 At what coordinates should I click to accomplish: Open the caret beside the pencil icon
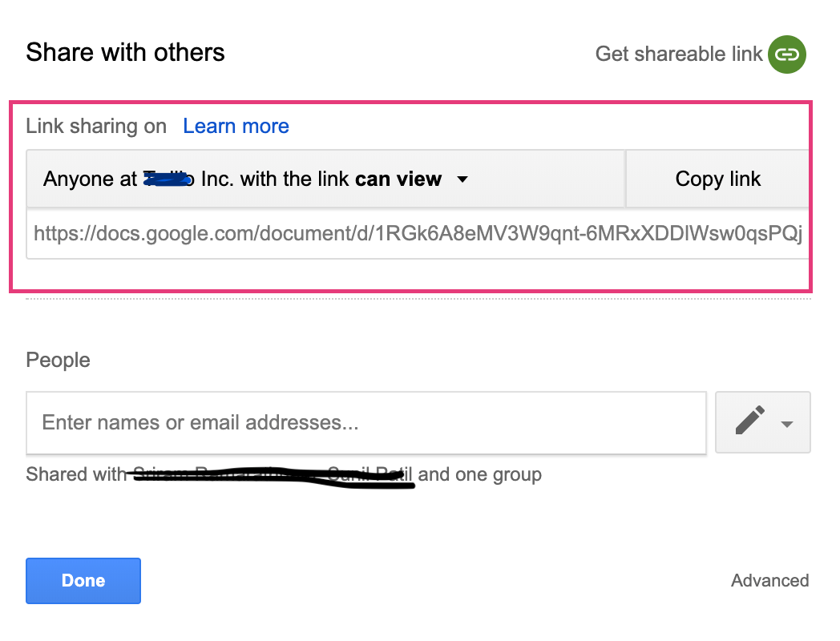pyautogui.click(x=787, y=424)
